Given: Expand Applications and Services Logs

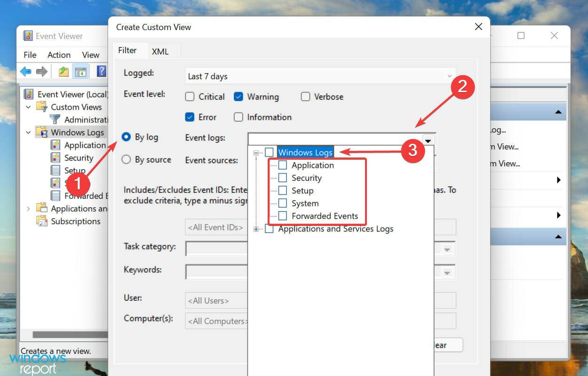Looking at the screenshot, I should (255, 229).
